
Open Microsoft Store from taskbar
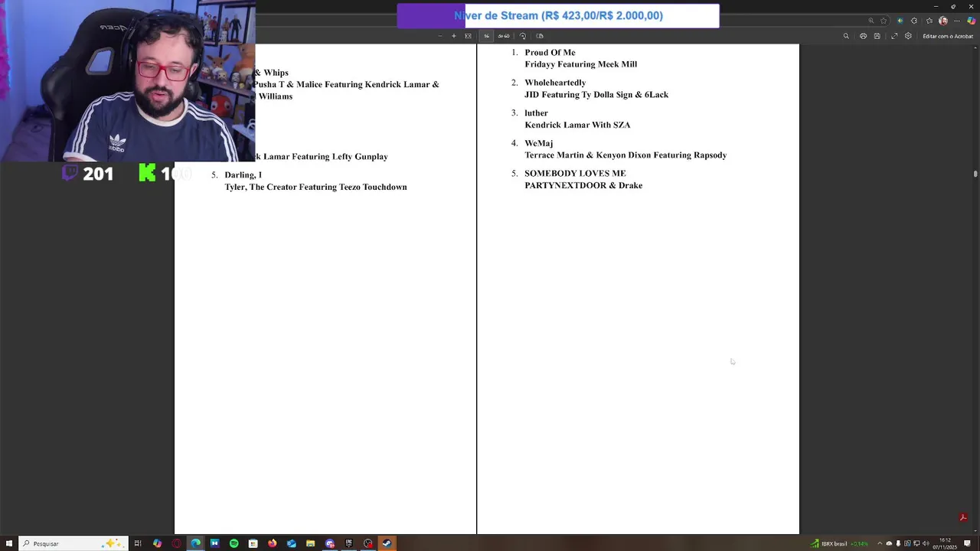(x=253, y=543)
